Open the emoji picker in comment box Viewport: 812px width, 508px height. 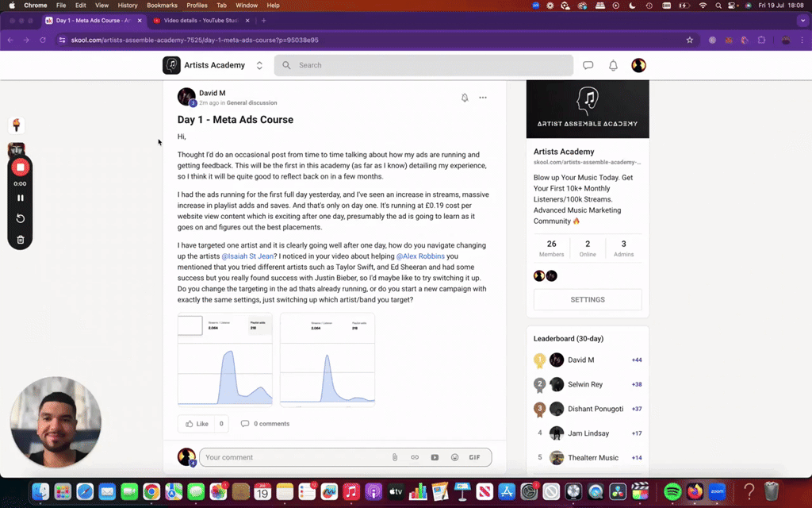tap(454, 457)
